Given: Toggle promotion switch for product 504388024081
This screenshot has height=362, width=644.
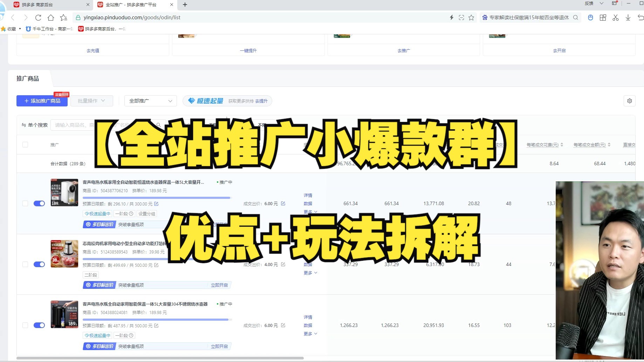Looking at the screenshot, I should [39, 325].
